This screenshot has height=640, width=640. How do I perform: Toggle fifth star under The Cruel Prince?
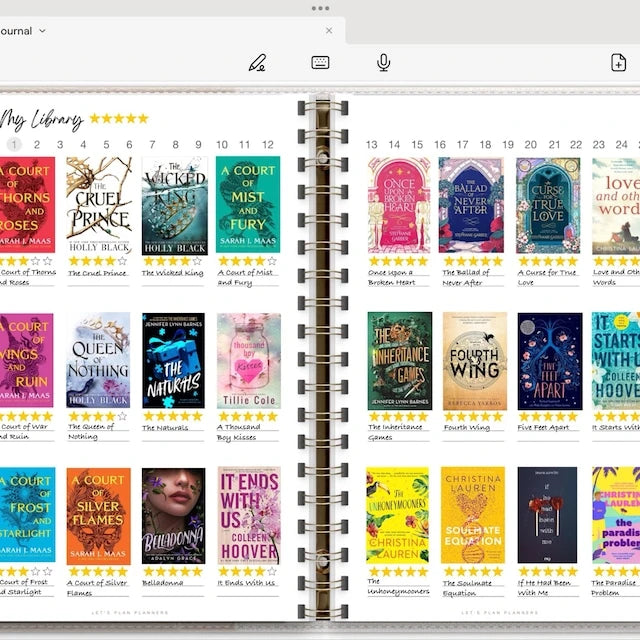pos(122,261)
